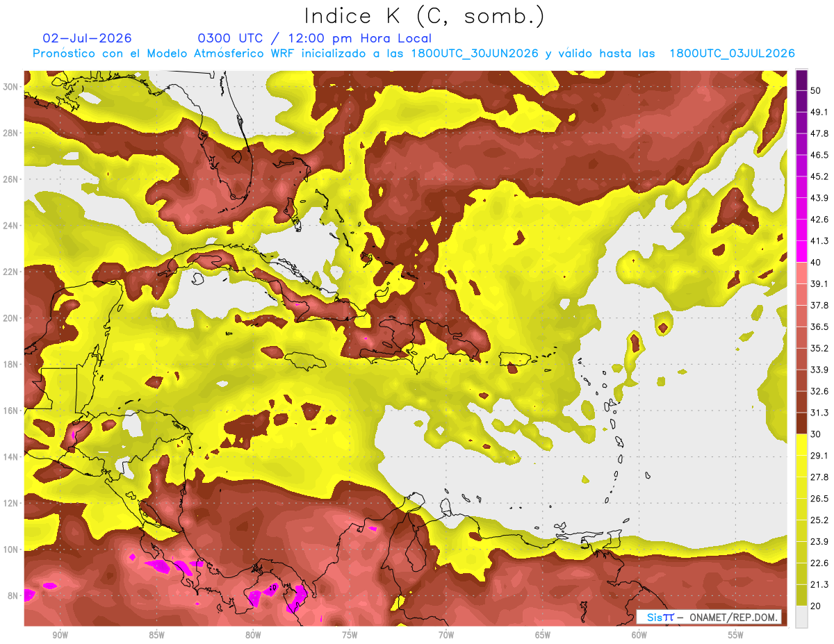834x644 pixels.
Task: Click the "39.1" color scale value
Action: pyautogui.click(x=819, y=283)
